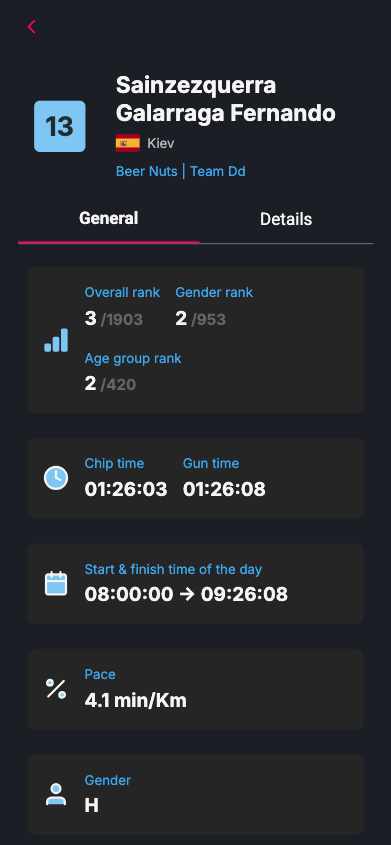Click the percent icon next to Pace
This screenshot has height=845, width=391.
click(56, 689)
